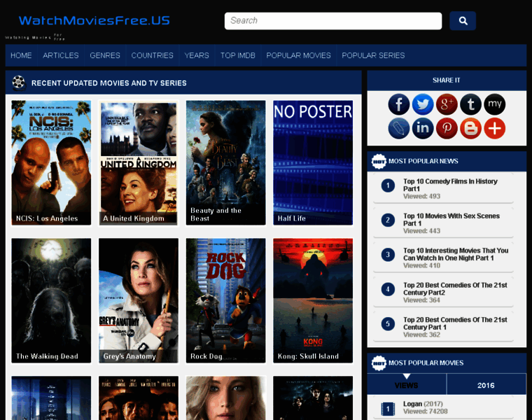Share on Twitter icon
Screen dimensions: 532x420
(423, 104)
